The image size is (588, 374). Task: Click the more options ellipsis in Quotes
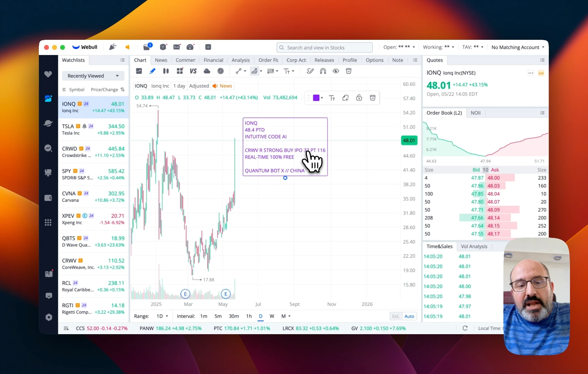[530, 73]
